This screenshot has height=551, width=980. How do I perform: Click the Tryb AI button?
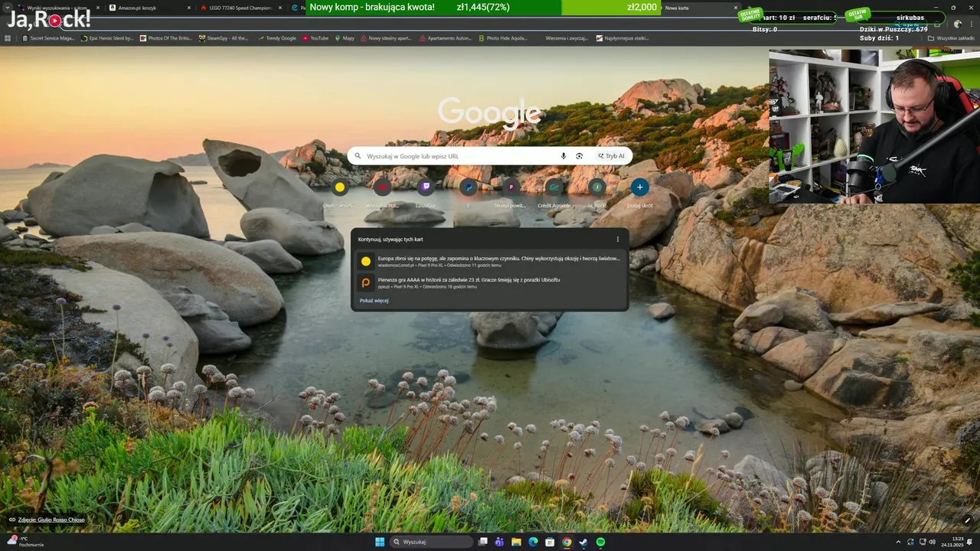click(611, 156)
